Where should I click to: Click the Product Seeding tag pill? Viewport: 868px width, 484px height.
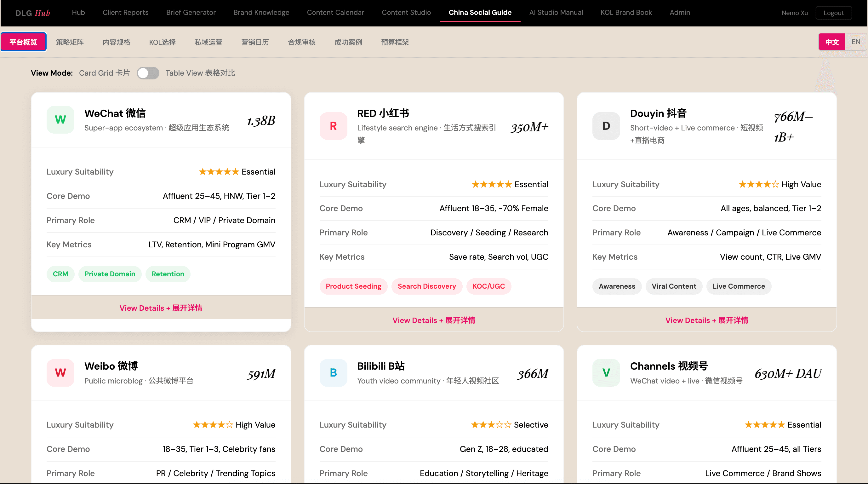click(x=353, y=286)
